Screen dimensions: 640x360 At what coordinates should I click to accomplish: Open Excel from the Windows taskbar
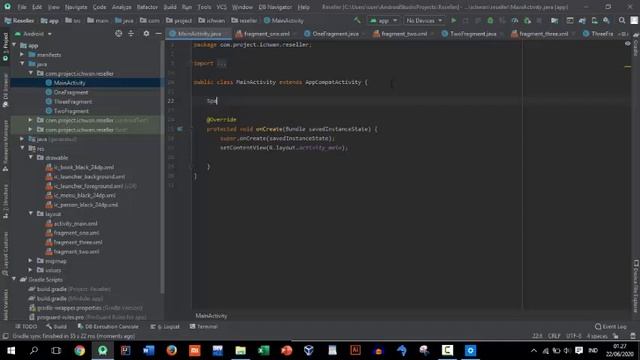[263, 350]
